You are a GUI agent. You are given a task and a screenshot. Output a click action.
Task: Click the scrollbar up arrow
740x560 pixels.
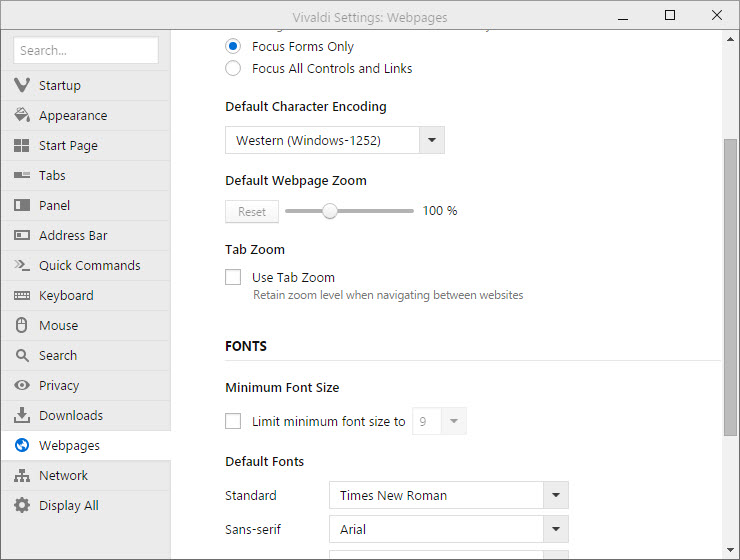(730, 39)
